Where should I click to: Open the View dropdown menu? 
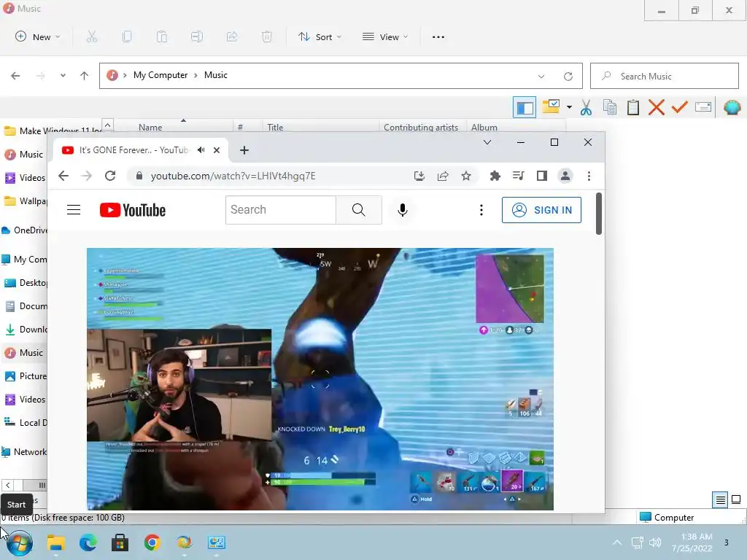coord(385,36)
